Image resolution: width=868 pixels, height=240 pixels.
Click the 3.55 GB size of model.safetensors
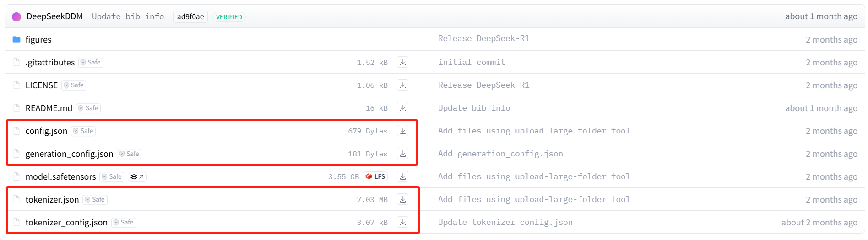(x=343, y=176)
